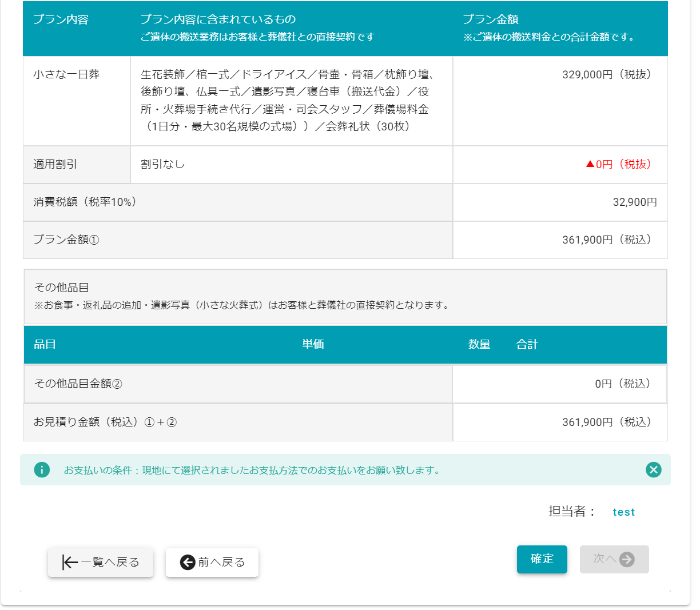Click the 単価 column header

click(x=313, y=344)
